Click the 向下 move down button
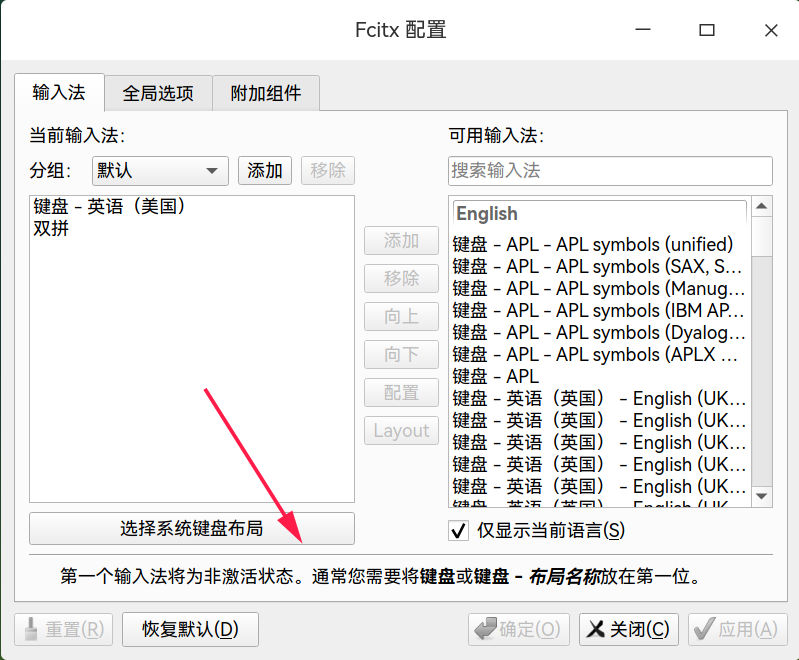The image size is (799, 660). tap(401, 354)
